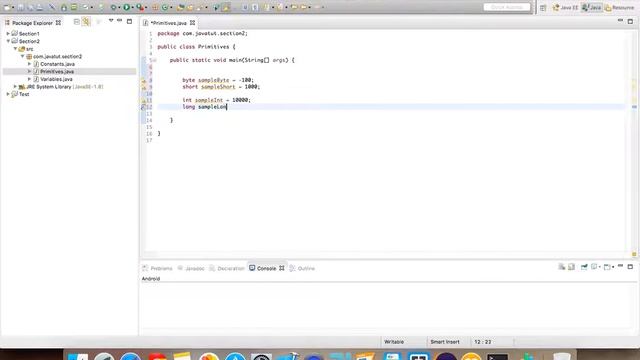This screenshot has height=360, width=640.
Task: Click the New file wizard icon
Action: pyautogui.click(x=7, y=7)
